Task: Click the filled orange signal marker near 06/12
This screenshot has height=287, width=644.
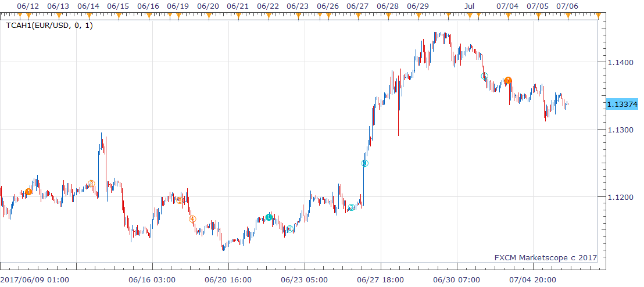Action: (28, 192)
